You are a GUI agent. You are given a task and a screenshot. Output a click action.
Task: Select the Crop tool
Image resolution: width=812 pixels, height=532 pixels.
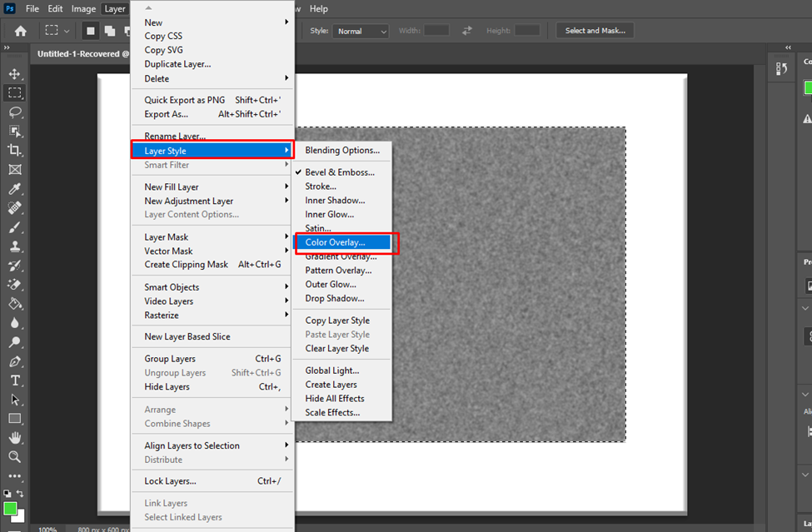pos(14,151)
